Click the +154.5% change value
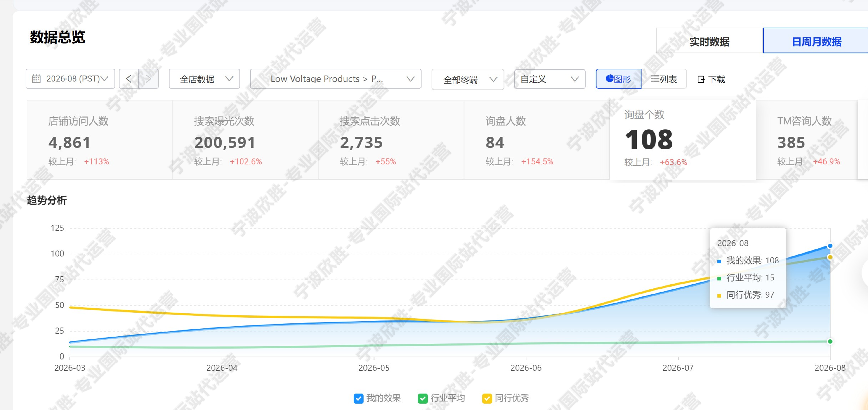 tap(537, 161)
